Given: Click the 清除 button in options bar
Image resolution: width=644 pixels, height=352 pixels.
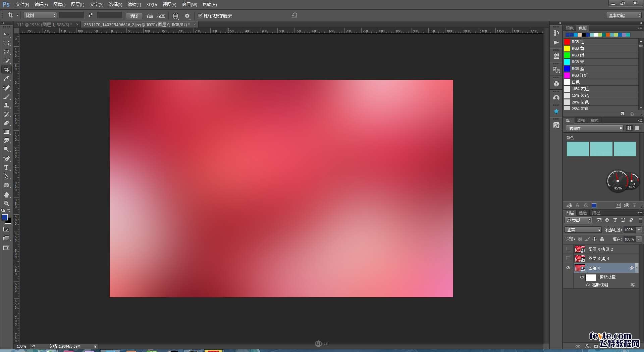Looking at the screenshot, I should [x=134, y=16].
